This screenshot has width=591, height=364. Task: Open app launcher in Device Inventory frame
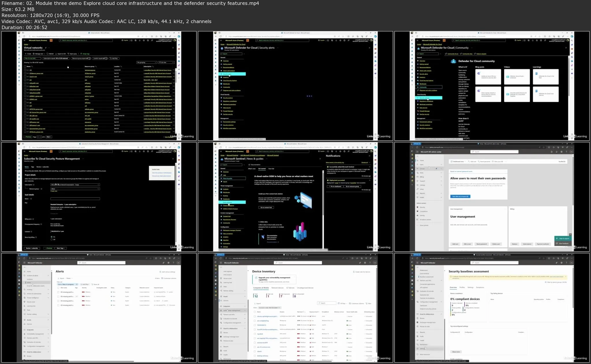pyautogui.click(x=221, y=263)
